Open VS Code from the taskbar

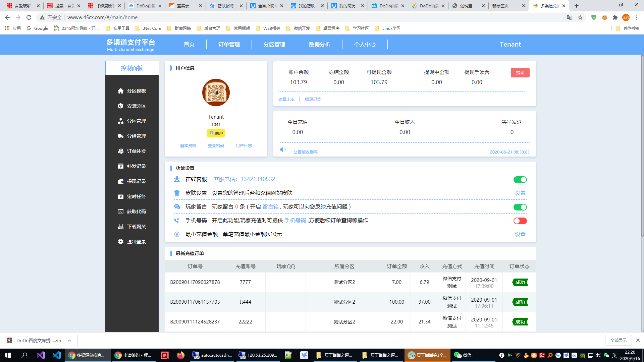[57, 355]
